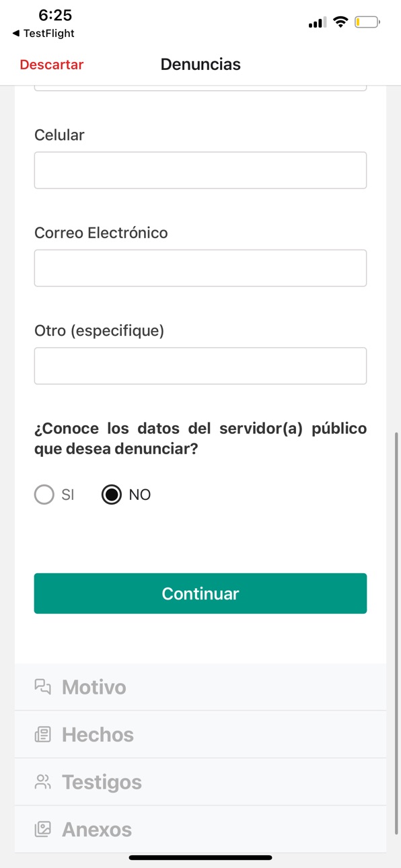Focus the Celular input field

coord(200,170)
